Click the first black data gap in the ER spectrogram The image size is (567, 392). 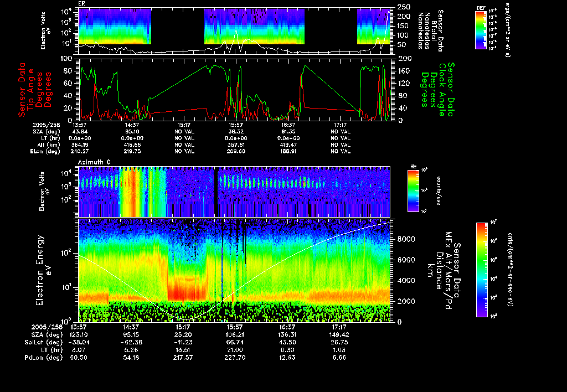[x=177, y=26]
